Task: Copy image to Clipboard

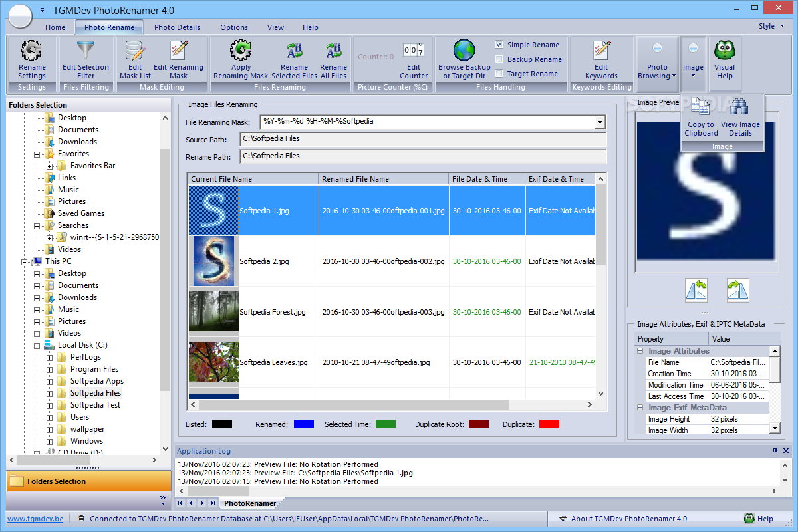Action: (x=701, y=117)
